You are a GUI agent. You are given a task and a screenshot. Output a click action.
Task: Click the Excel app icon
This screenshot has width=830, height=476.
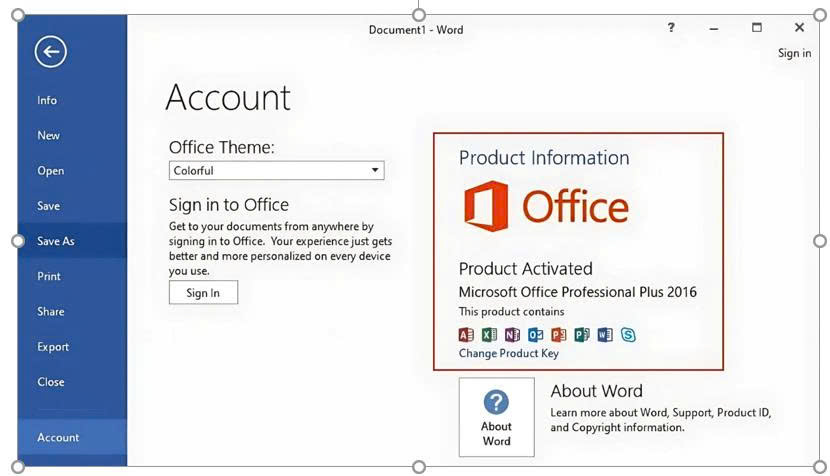point(489,335)
